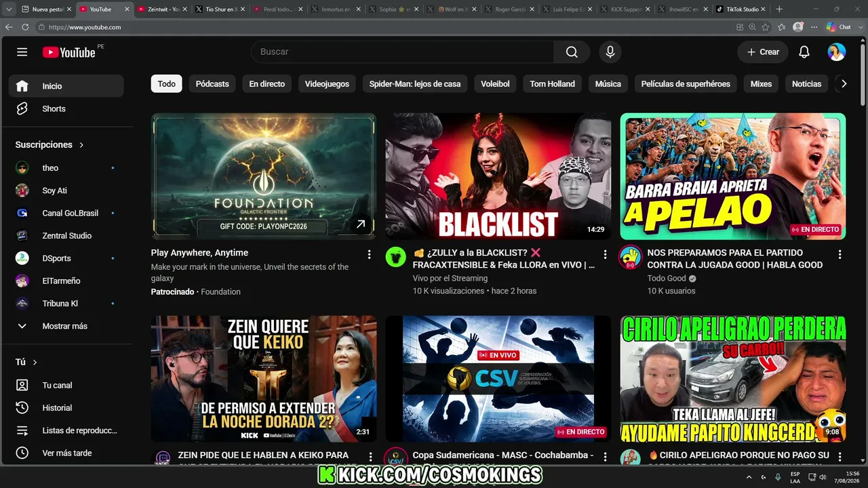Open options menu for NOS PREPARAMOS PARA EL PARTIDO
The height and width of the screenshot is (488, 868).
pyautogui.click(x=840, y=254)
